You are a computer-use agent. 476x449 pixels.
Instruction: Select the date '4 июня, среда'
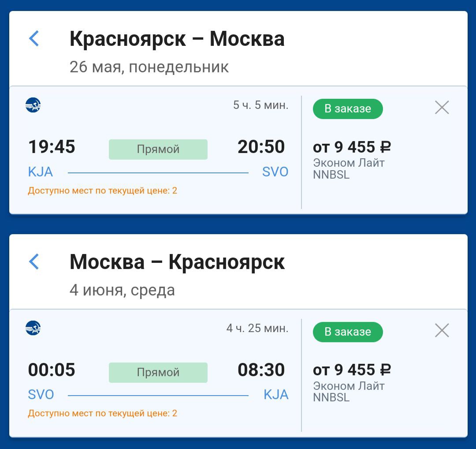tap(122, 290)
